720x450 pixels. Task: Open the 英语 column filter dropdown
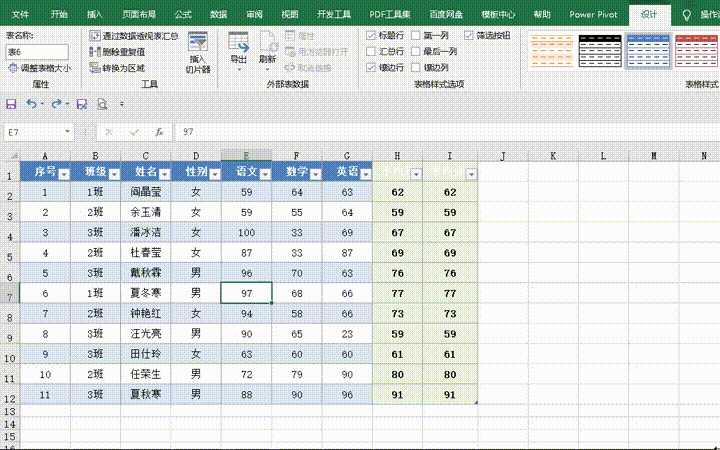[x=366, y=174]
